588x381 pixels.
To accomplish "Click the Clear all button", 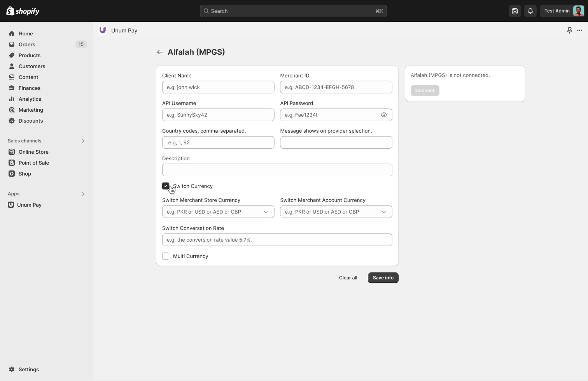I will 348,278.
